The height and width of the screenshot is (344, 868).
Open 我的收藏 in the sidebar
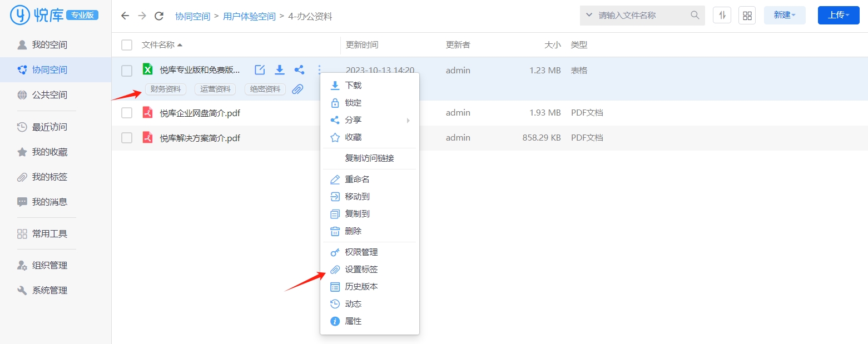point(49,152)
